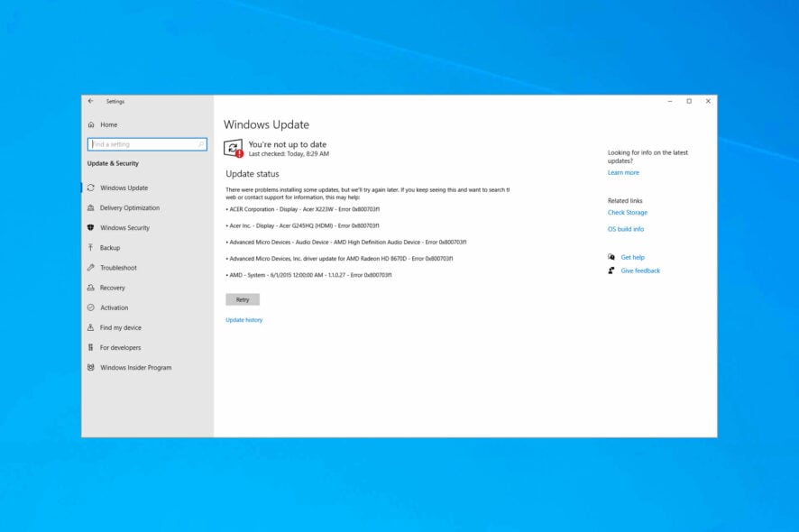Close the Settings window
The height and width of the screenshot is (532, 799).
[708, 101]
